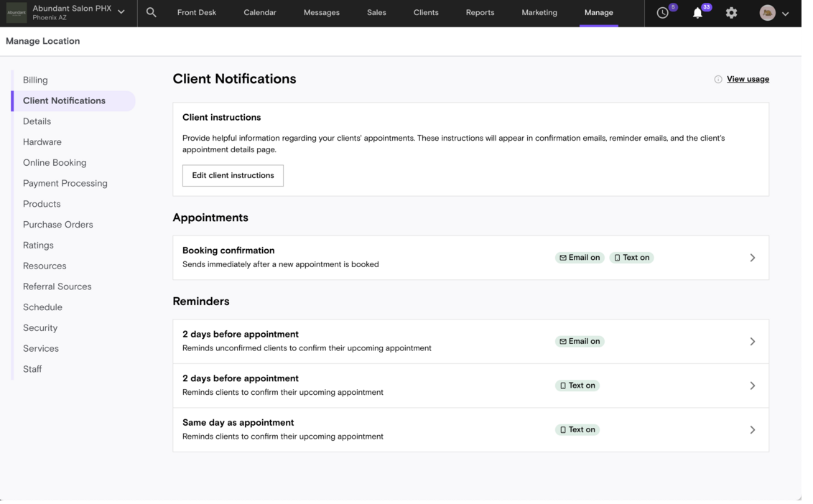Image resolution: width=813 pixels, height=504 pixels.
Task: Click the Abundant Salon logo thumbnail
Action: pos(17,13)
